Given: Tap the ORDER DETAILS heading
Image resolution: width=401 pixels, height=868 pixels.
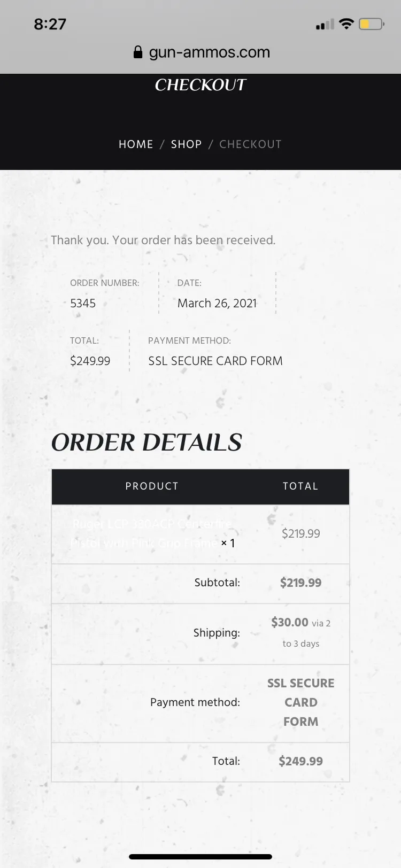Looking at the screenshot, I should (x=146, y=443).
